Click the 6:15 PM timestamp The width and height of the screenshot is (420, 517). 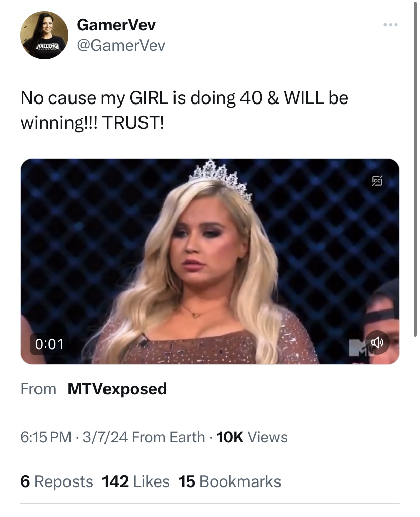pyautogui.click(x=46, y=437)
